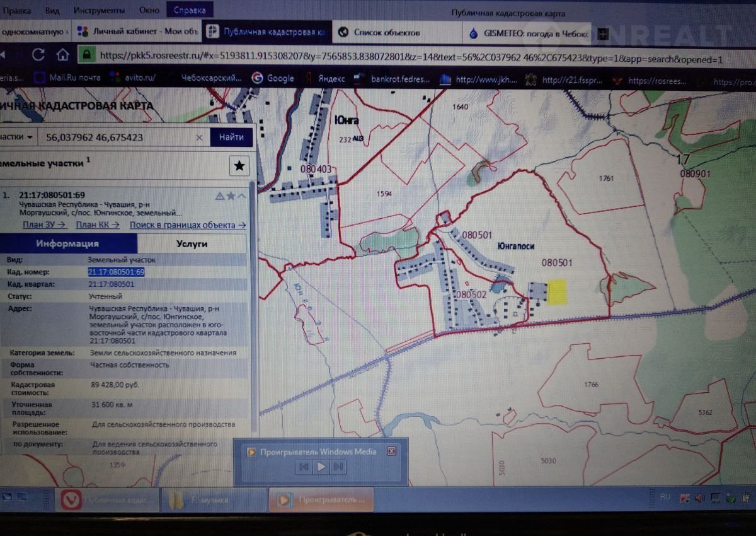Open Поиск в границах объекта link

click(188, 224)
